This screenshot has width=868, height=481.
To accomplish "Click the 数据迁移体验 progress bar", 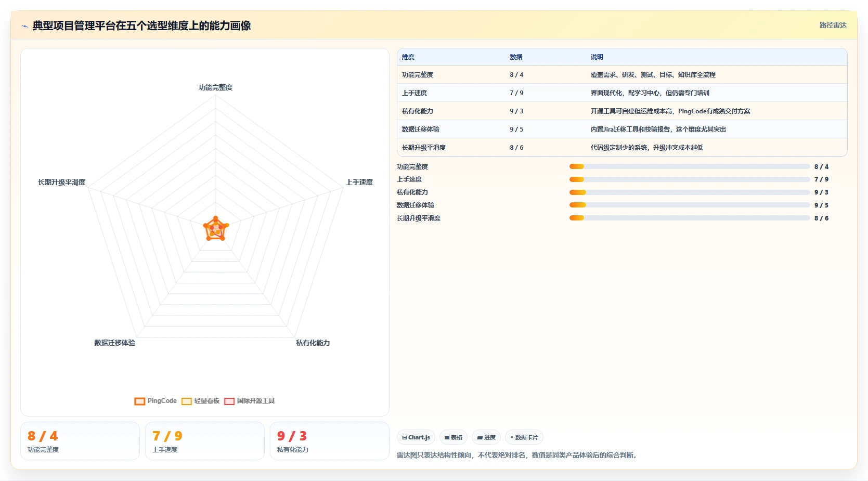I will click(690, 205).
